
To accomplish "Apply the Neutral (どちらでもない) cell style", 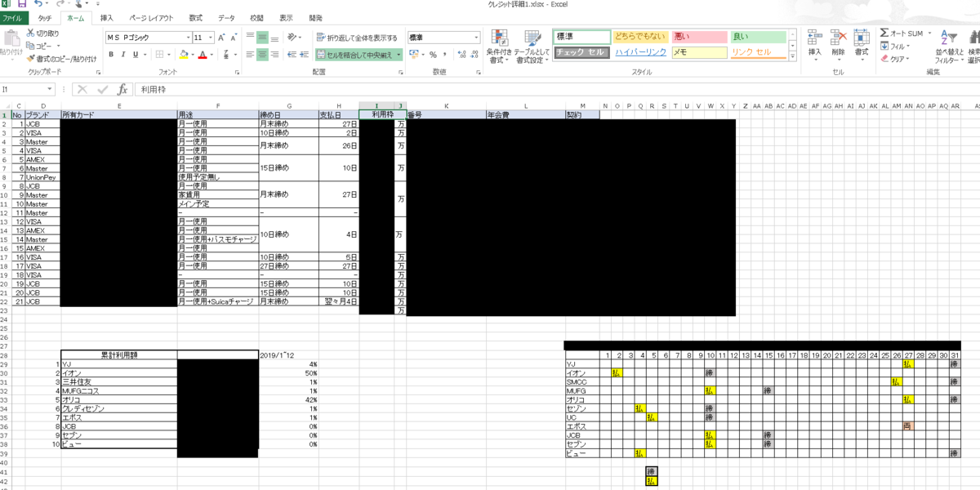I will [x=640, y=37].
